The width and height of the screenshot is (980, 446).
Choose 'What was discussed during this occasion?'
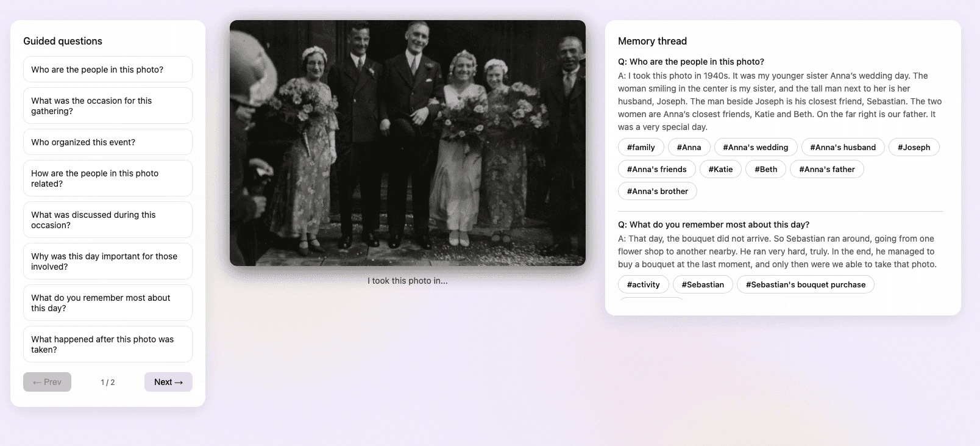pyautogui.click(x=108, y=220)
